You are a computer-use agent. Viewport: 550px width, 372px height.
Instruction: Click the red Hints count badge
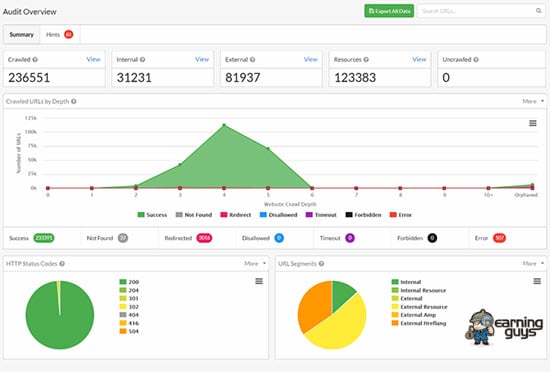tap(69, 34)
